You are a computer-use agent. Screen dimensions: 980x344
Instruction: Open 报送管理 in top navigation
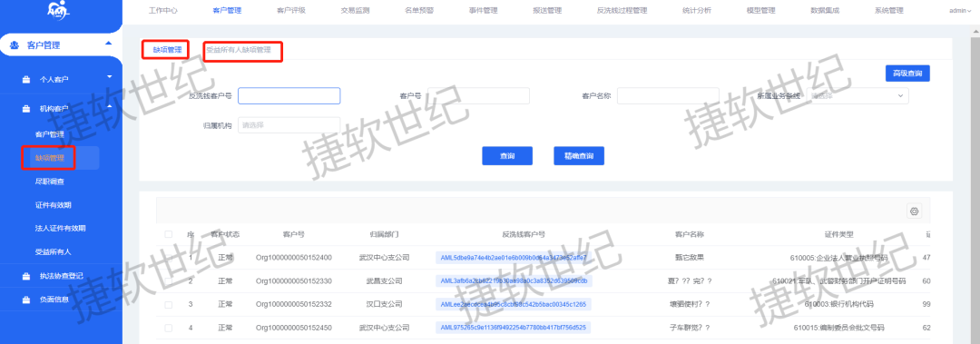point(547,11)
